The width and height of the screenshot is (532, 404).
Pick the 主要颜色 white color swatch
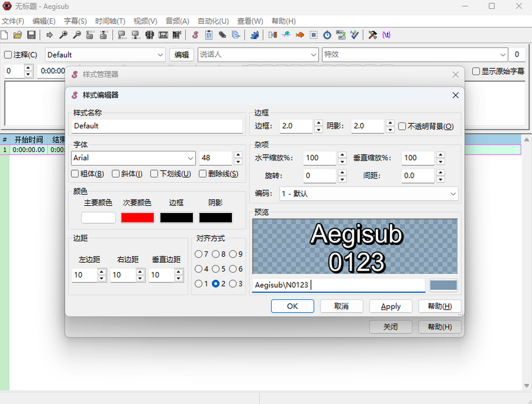coord(98,218)
